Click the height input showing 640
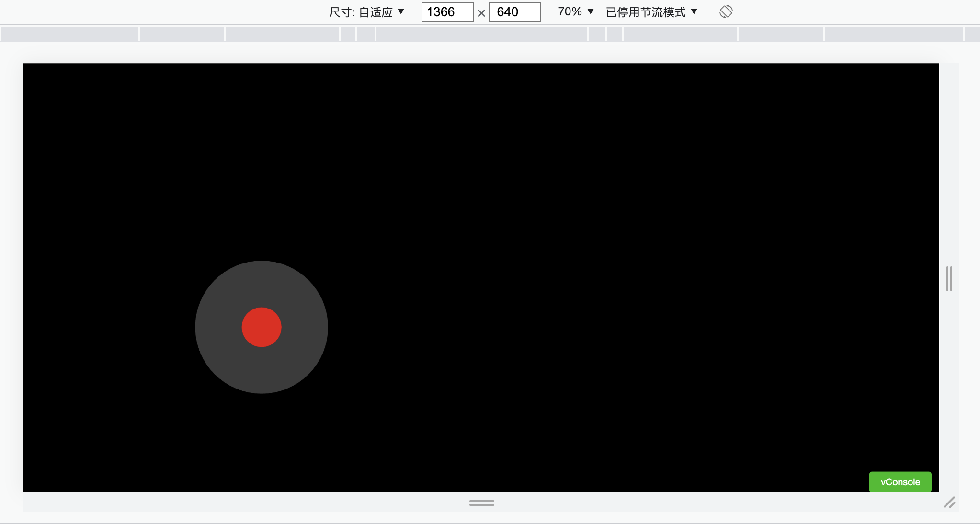 pyautogui.click(x=514, y=12)
